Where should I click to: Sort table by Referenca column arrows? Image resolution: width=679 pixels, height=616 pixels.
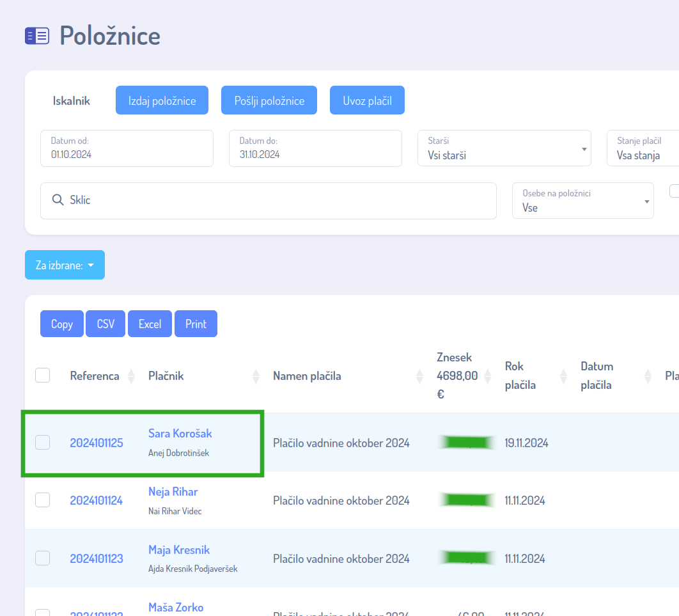(x=131, y=376)
